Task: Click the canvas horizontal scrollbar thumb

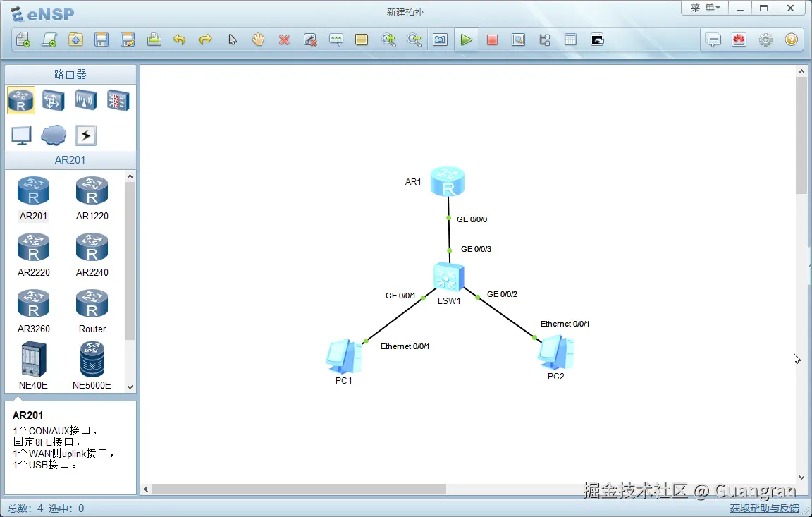Action: click(x=300, y=489)
